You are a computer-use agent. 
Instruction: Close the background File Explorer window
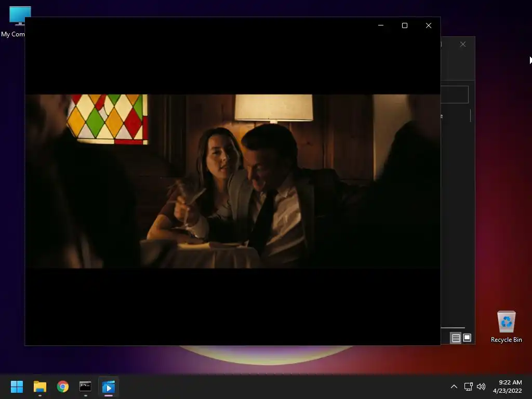point(463,45)
